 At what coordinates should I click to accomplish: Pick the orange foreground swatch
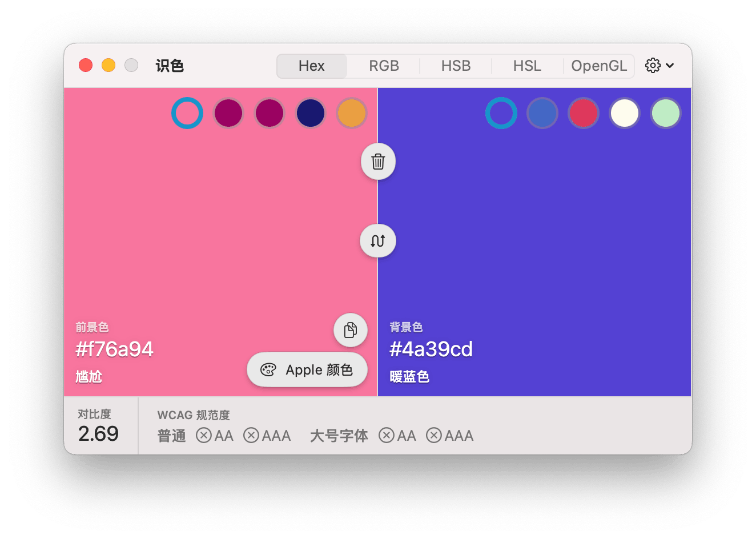[x=351, y=113]
